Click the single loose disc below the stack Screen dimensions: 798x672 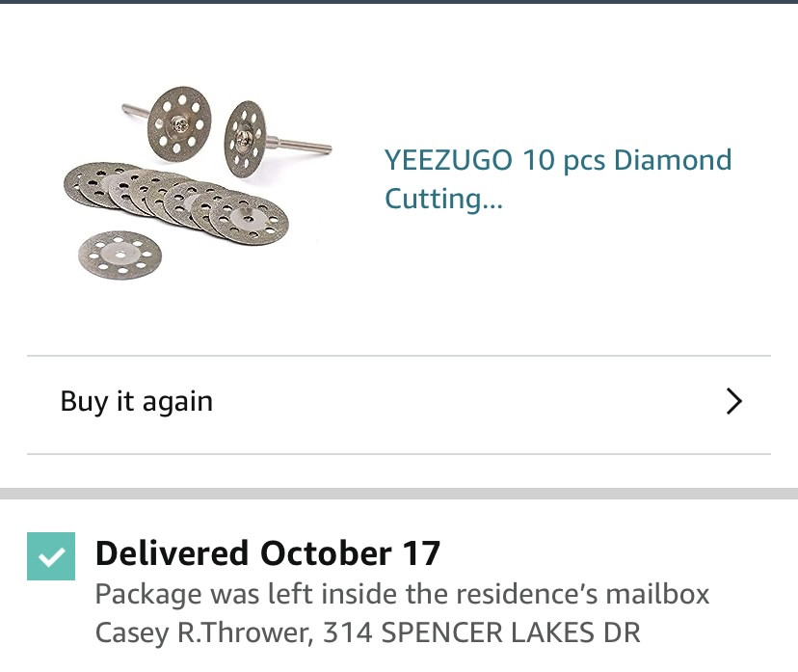click(120, 254)
